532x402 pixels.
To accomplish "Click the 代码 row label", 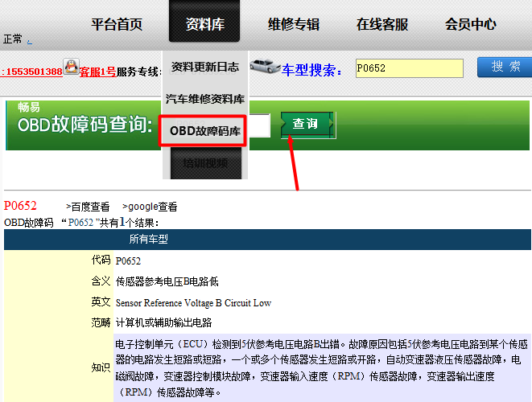I will tap(101, 260).
